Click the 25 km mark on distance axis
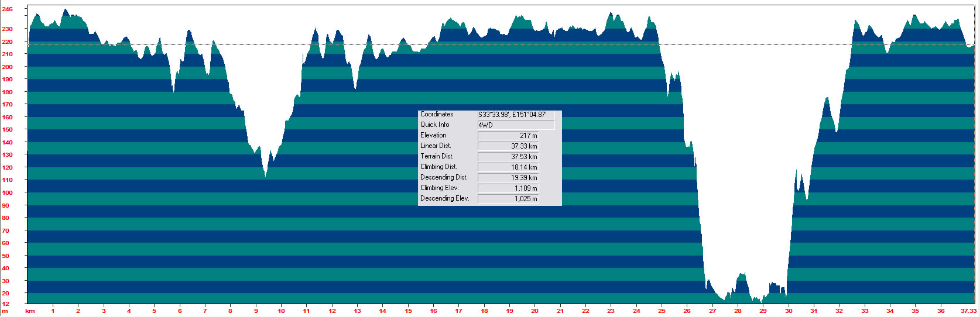Screen dimensions: 980x317 (662, 311)
